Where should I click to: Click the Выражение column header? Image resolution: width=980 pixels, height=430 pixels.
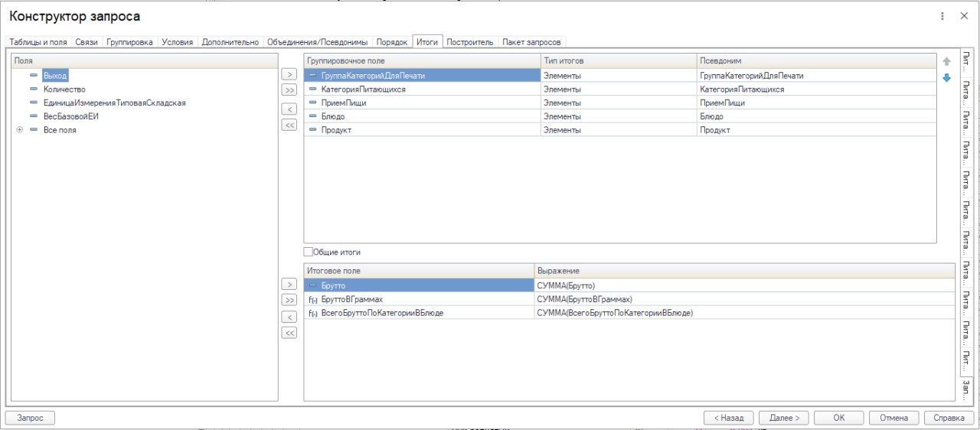(x=745, y=271)
